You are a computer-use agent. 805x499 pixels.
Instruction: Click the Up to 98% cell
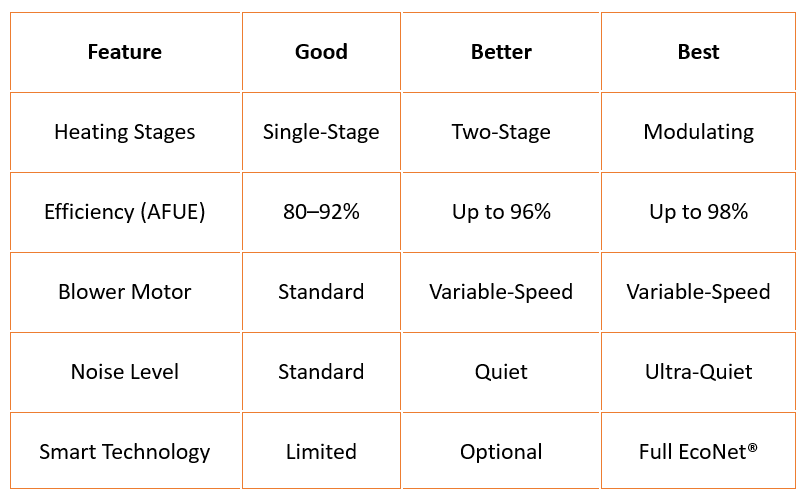pos(698,212)
